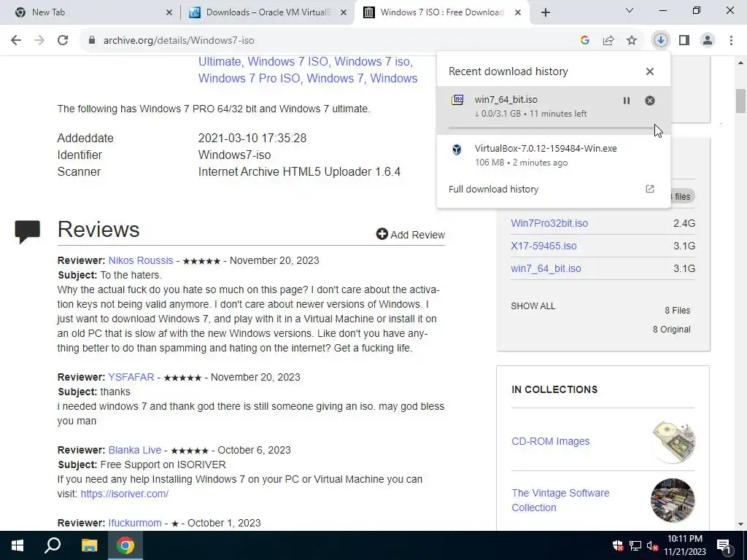
Task: Open the Windows security tray icon
Action: 618,545
